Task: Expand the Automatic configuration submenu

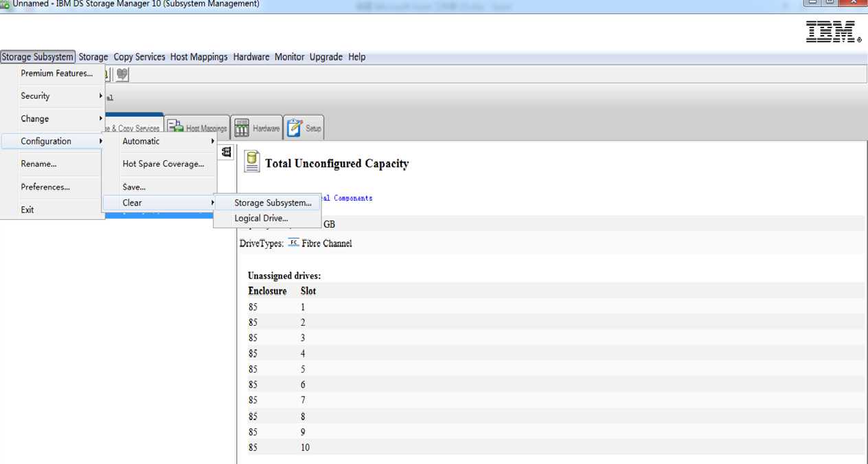Action: coord(159,142)
